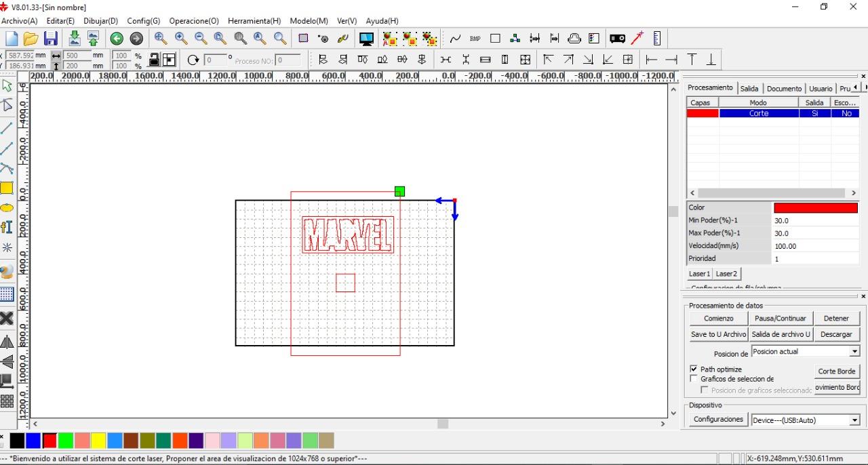Select the Laser2 tab
The width and height of the screenshot is (868, 465).
(x=726, y=274)
